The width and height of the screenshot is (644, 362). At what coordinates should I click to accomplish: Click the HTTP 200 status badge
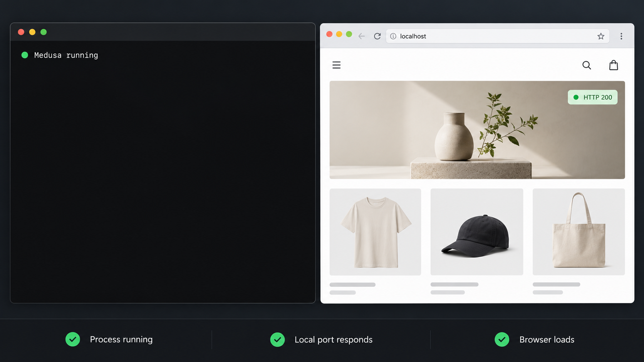coord(592,97)
